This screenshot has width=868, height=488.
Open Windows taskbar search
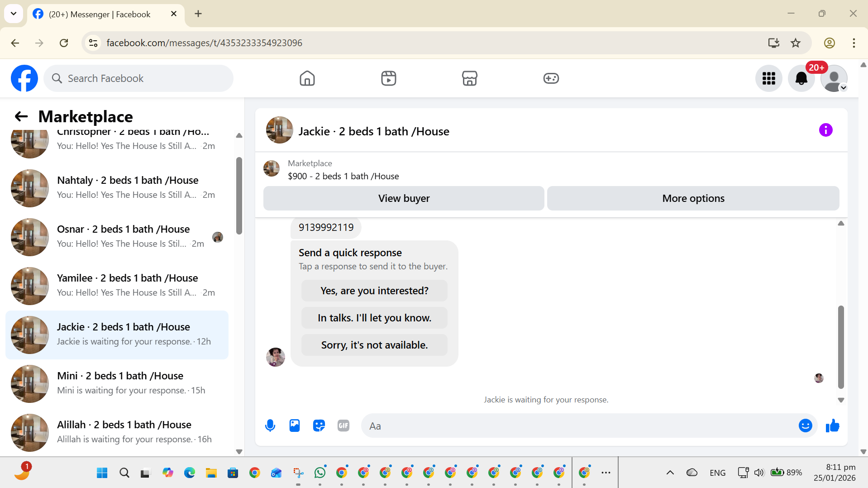[124, 473]
